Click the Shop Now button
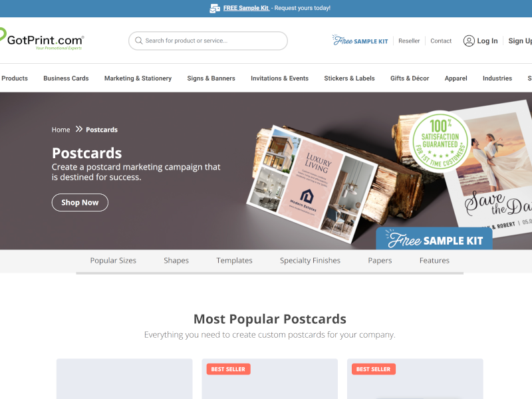The width and height of the screenshot is (532, 399). (80, 203)
